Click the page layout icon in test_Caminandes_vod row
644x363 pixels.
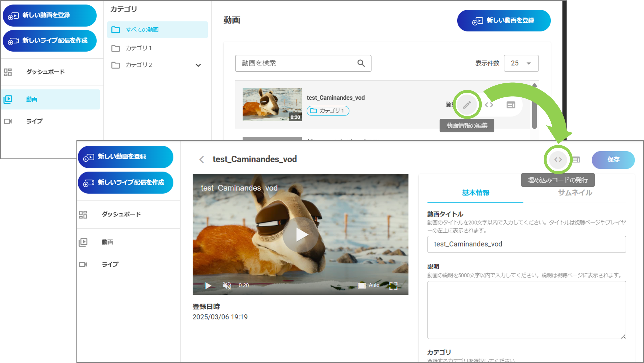click(511, 105)
